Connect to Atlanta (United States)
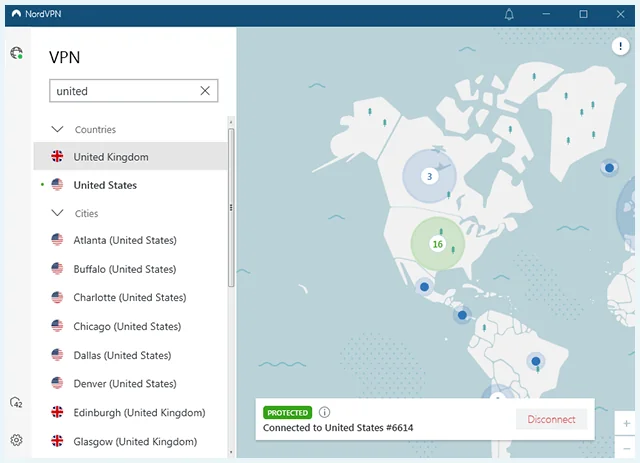Image resolution: width=640 pixels, height=463 pixels. click(130, 240)
